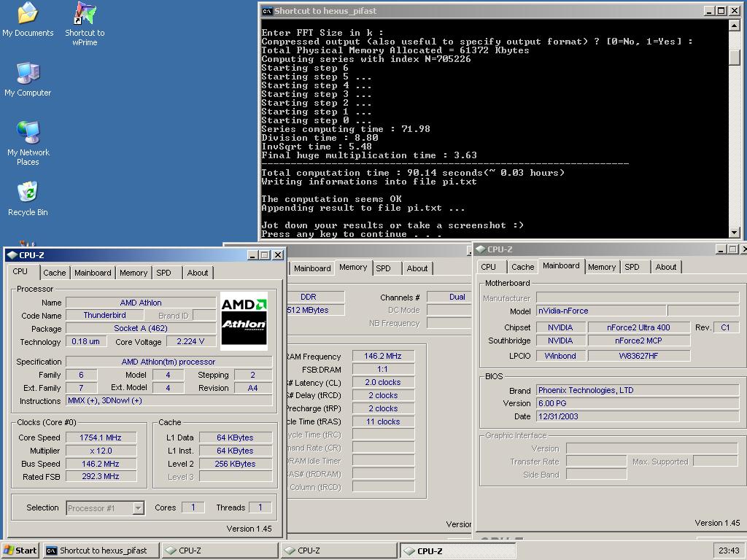Select the About tab in the middle CPU-Z window
The width and height of the screenshot is (747, 560).
(417, 268)
